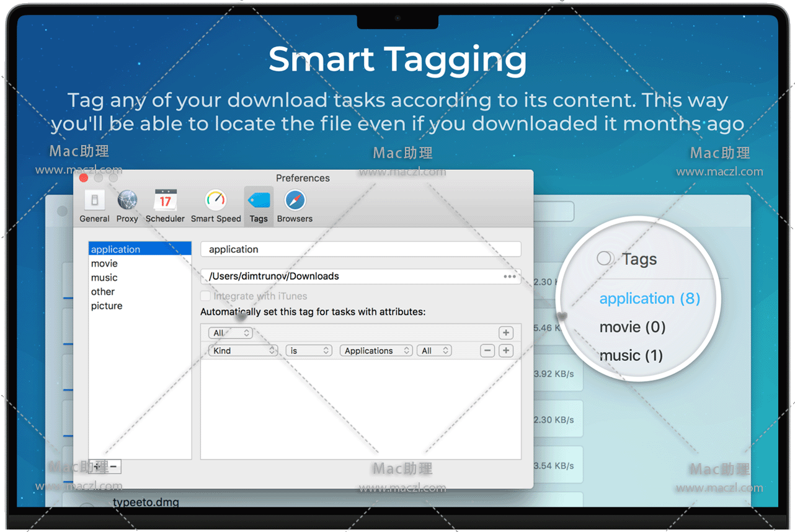Open the Scheduler calendar pane
Viewport: 795px width, 532px height.
(x=165, y=206)
